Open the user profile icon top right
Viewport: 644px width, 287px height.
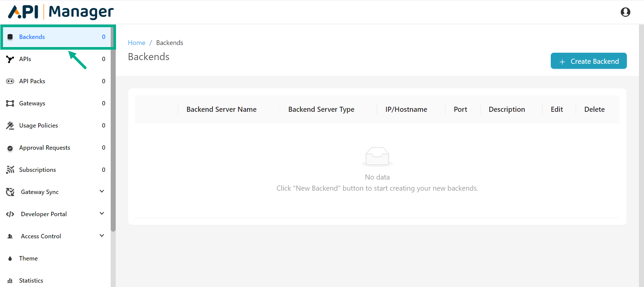pyautogui.click(x=626, y=12)
